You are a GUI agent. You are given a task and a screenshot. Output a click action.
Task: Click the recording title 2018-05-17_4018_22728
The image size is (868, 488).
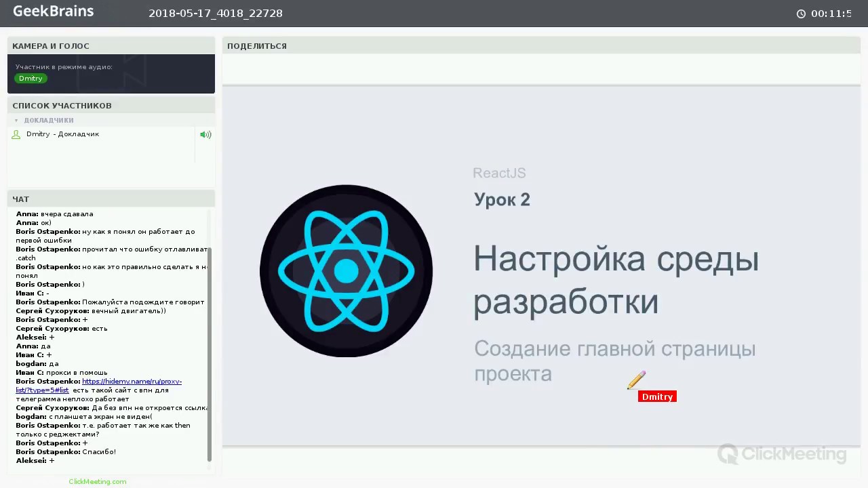(x=216, y=13)
